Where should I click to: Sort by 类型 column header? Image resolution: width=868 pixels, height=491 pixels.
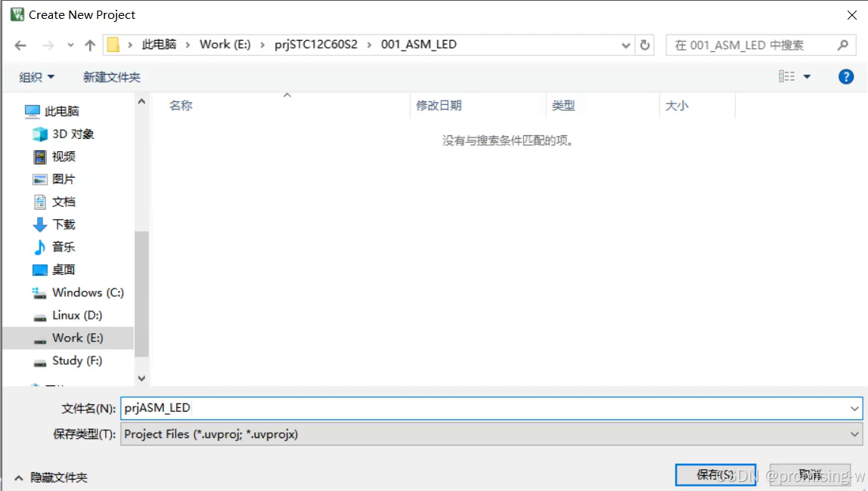coord(563,106)
